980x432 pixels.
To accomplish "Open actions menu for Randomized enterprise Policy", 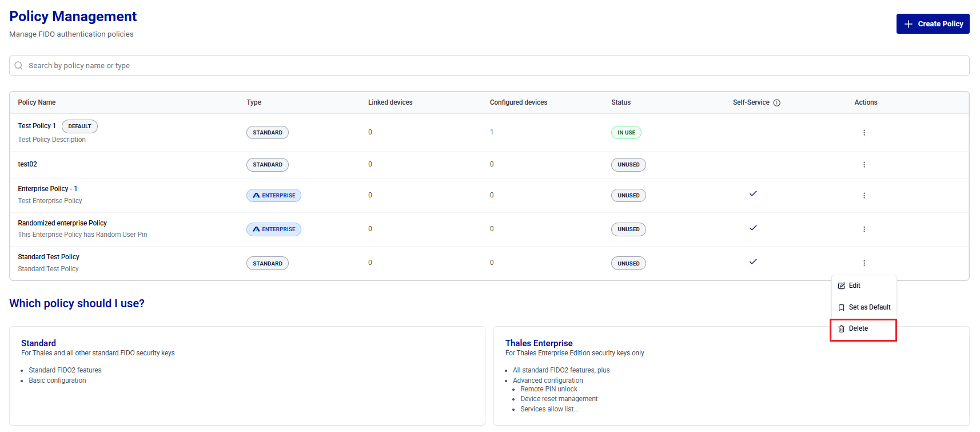I will pyautogui.click(x=864, y=229).
